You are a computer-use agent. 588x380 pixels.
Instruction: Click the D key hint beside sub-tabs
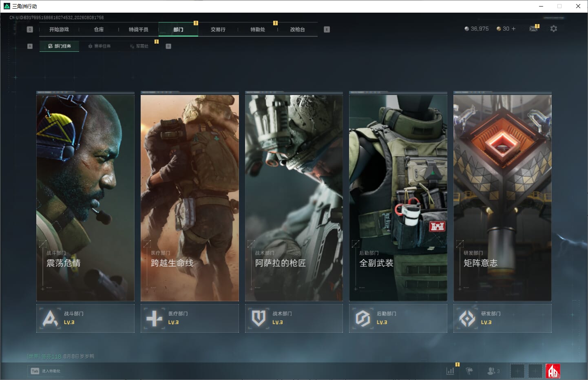click(168, 46)
